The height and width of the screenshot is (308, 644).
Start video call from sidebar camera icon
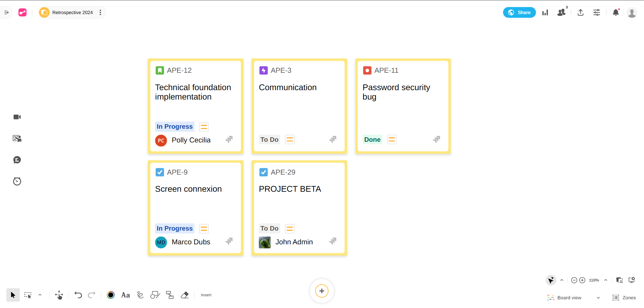(17, 117)
